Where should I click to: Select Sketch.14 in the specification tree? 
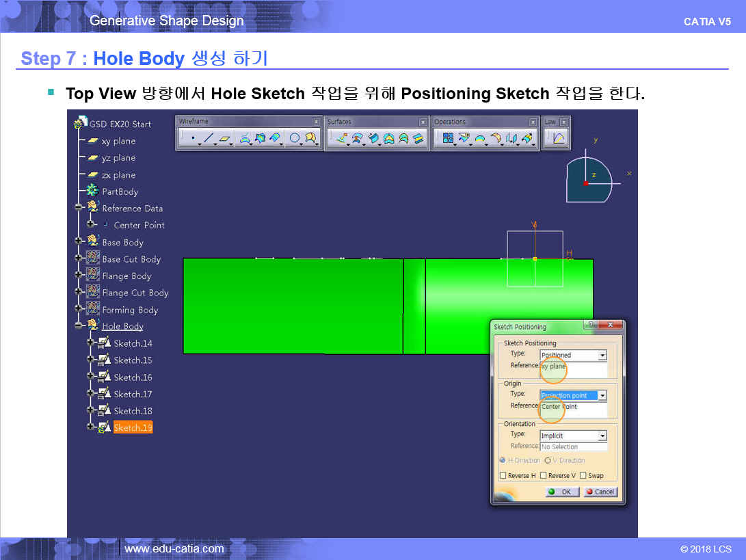point(133,343)
